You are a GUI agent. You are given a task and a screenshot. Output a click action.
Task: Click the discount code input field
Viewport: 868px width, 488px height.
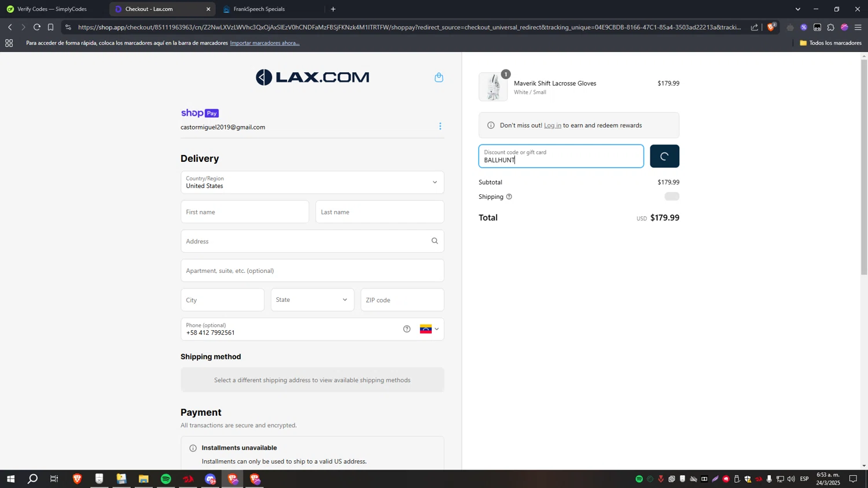(561, 156)
